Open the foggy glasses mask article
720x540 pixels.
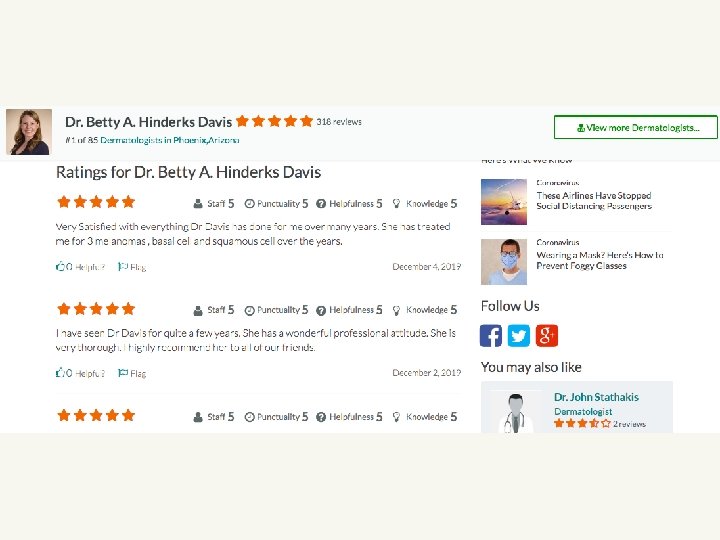[600, 260]
